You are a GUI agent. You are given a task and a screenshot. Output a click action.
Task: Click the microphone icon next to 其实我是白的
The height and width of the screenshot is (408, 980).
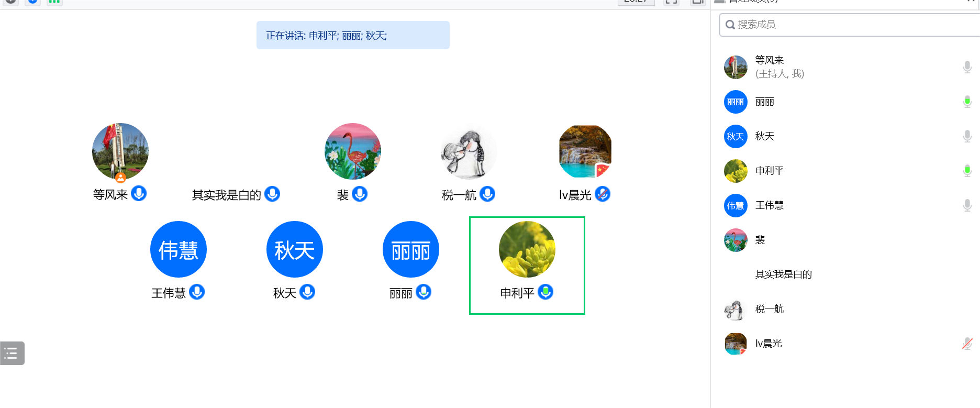pos(272,194)
